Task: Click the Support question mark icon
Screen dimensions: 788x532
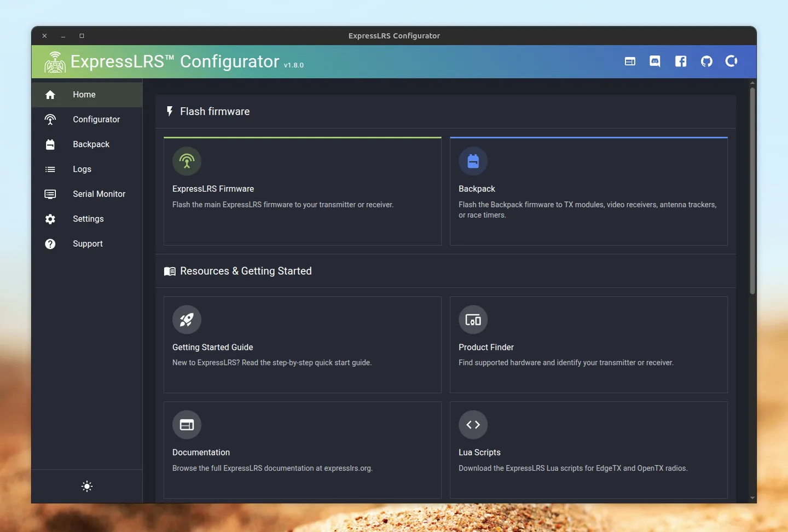Action: coord(50,244)
